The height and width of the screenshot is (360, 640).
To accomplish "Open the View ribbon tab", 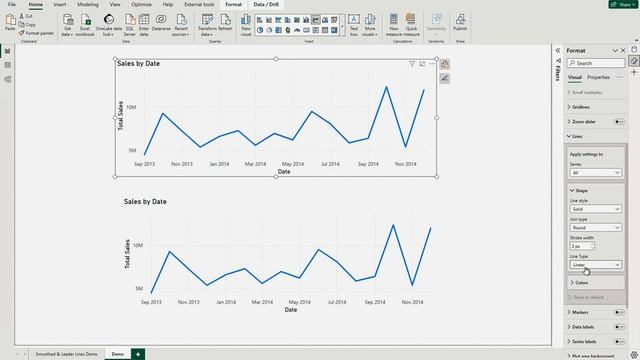I will pos(115,4).
